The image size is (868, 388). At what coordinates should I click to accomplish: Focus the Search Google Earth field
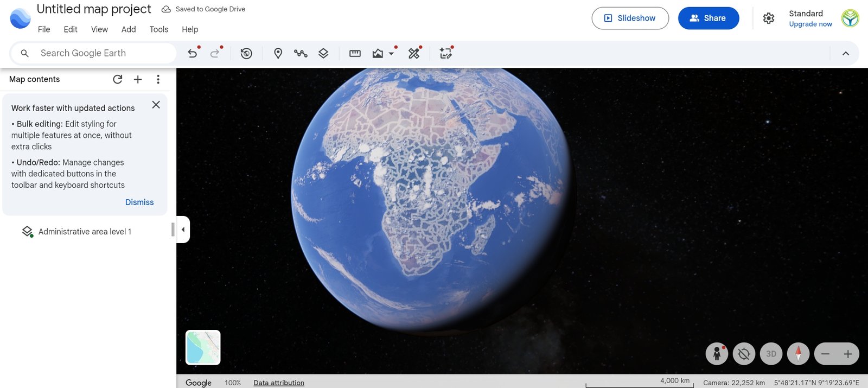coord(93,53)
